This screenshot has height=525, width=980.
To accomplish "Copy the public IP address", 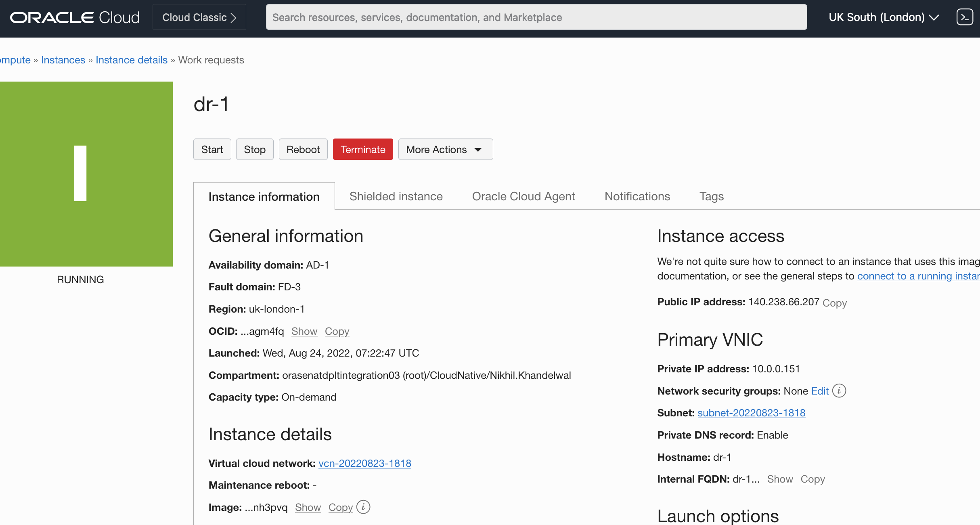I will (x=834, y=303).
